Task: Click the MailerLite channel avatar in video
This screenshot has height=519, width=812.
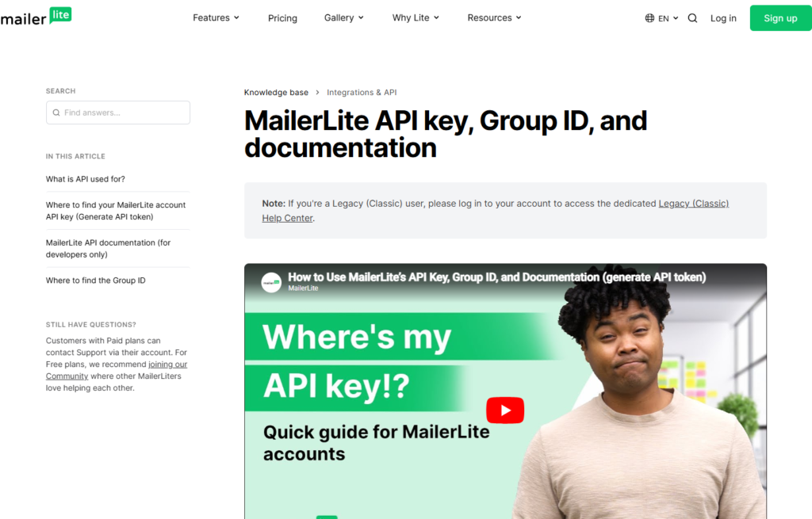Action: 271,283
